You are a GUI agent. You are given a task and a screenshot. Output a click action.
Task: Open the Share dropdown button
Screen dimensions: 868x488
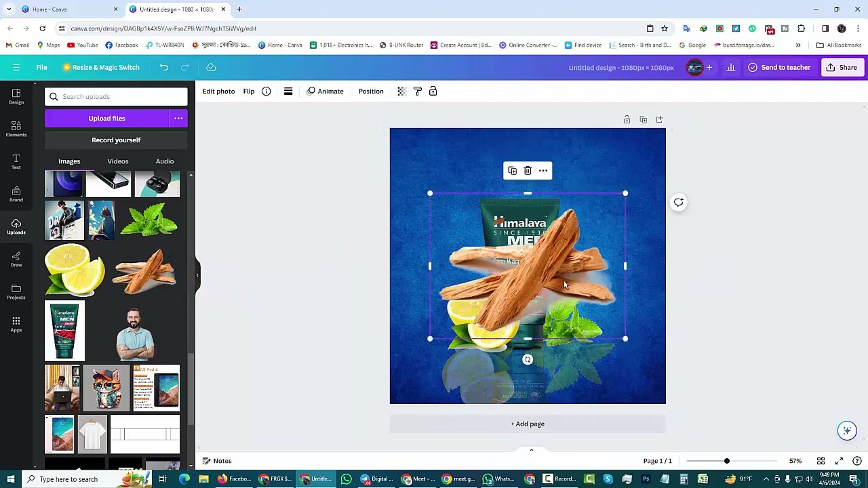click(842, 67)
